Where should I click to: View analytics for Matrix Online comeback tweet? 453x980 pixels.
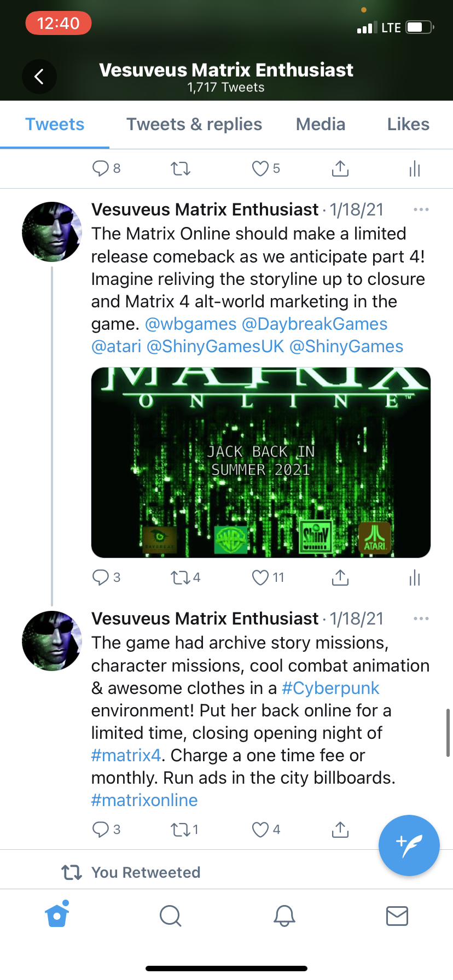point(415,577)
